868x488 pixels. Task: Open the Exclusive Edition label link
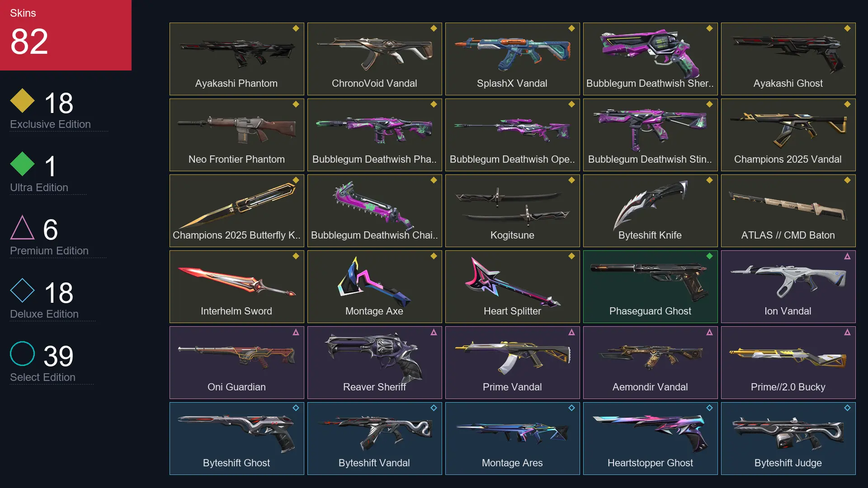50,124
